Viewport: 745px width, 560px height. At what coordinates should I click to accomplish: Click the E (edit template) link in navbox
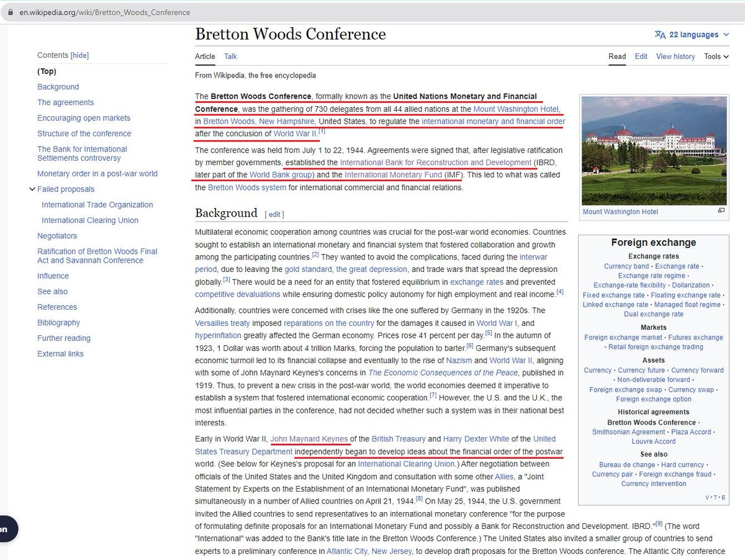click(x=723, y=497)
